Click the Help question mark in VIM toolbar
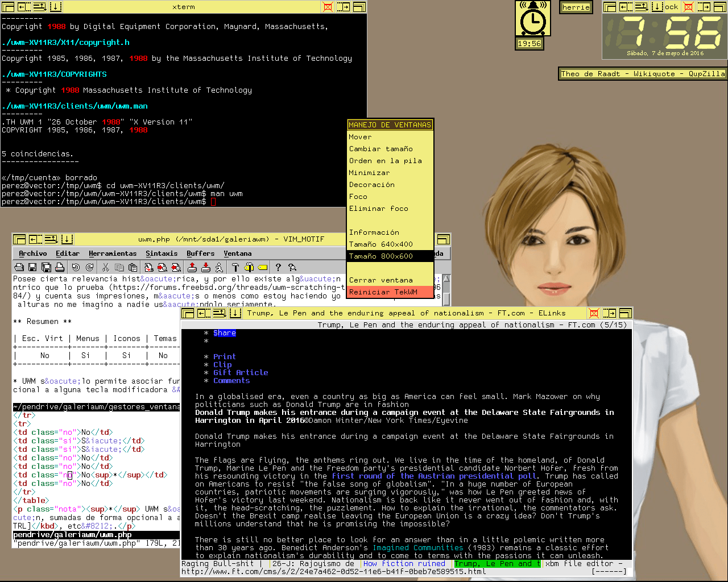728x582 pixels. pyautogui.click(x=278, y=267)
